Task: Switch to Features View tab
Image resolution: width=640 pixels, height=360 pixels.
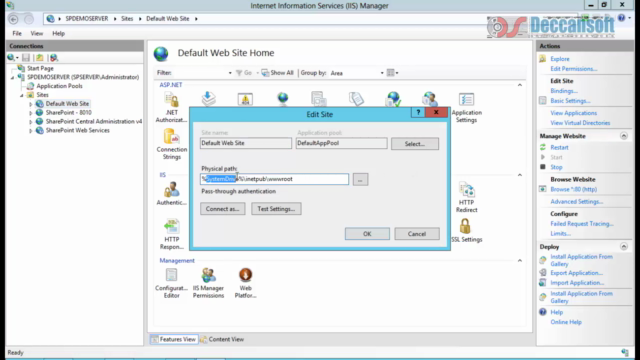Action: tap(174, 339)
